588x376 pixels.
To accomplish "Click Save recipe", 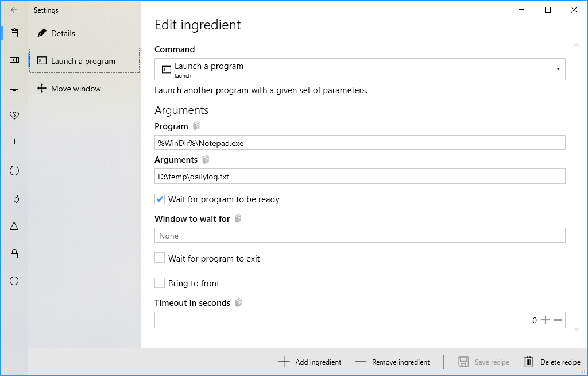I will click(483, 362).
